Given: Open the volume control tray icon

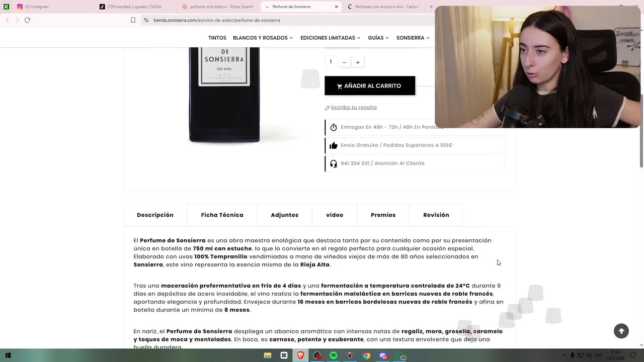Looking at the screenshot, I should tap(588, 355).
